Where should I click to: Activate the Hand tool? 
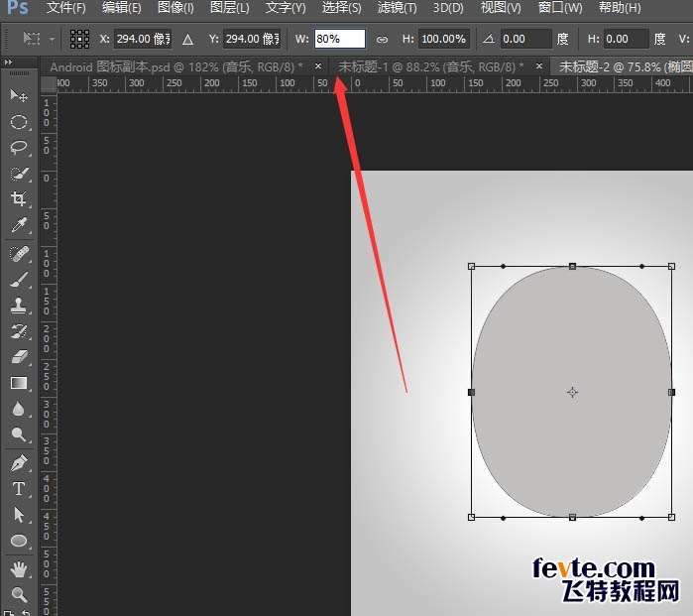pyautogui.click(x=18, y=568)
